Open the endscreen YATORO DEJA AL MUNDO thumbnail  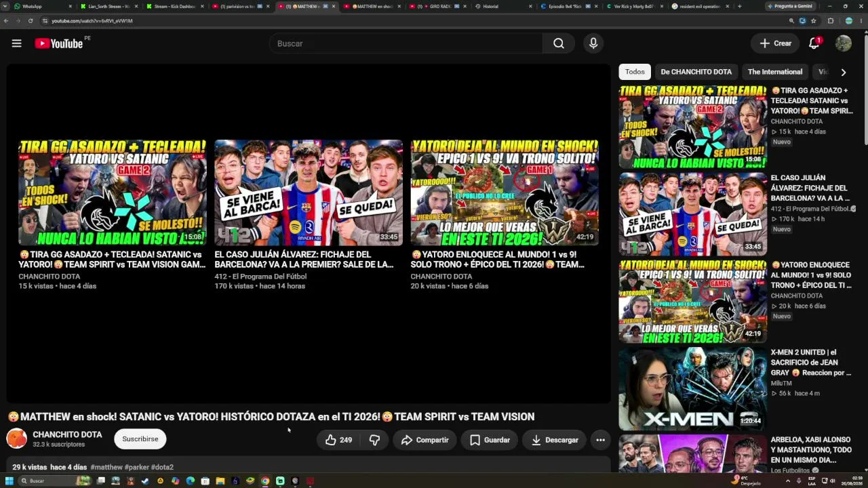[x=505, y=192]
